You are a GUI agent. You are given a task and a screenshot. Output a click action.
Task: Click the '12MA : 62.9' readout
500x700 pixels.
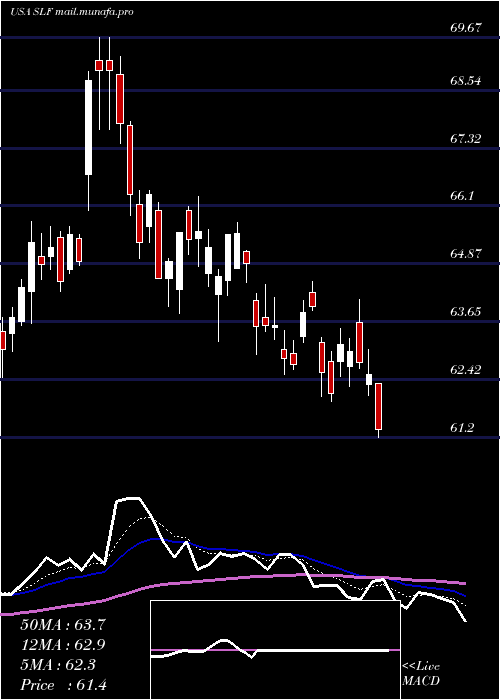pyautogui.click(x=63, y=645)
